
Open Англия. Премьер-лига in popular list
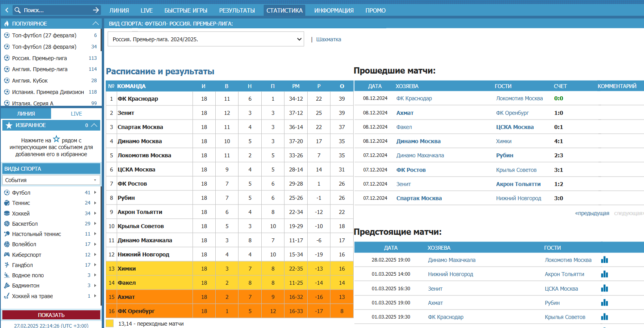[40, 69]
